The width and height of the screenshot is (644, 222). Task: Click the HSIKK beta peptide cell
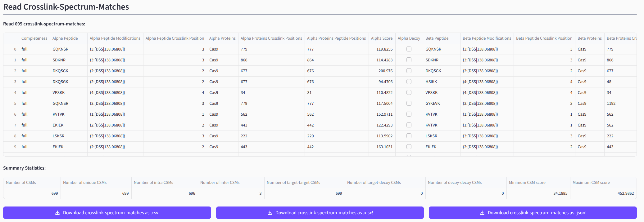coord(431,82)
